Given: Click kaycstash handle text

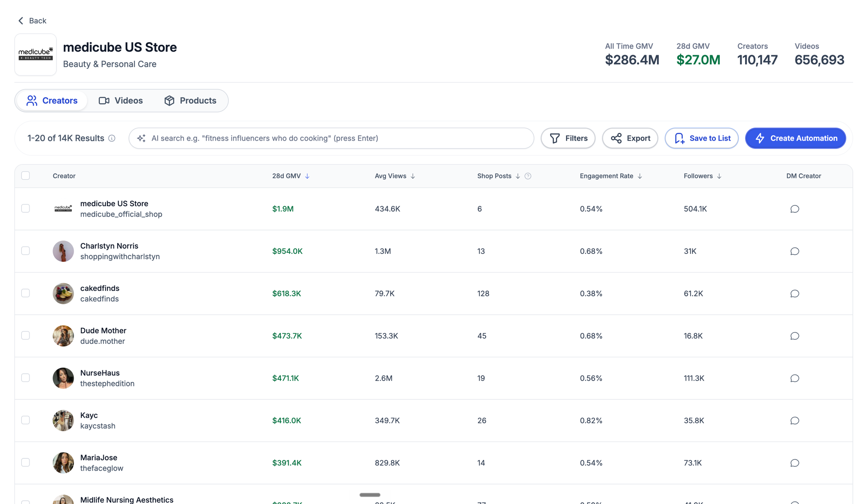Looking at the screenshot, I should (x=98, y=426).
